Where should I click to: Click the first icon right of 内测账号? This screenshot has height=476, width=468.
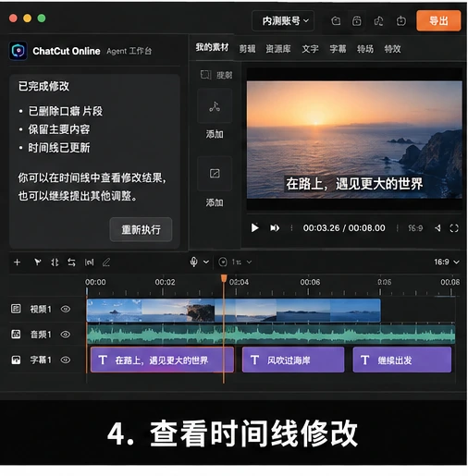click(x=336, y=21)
